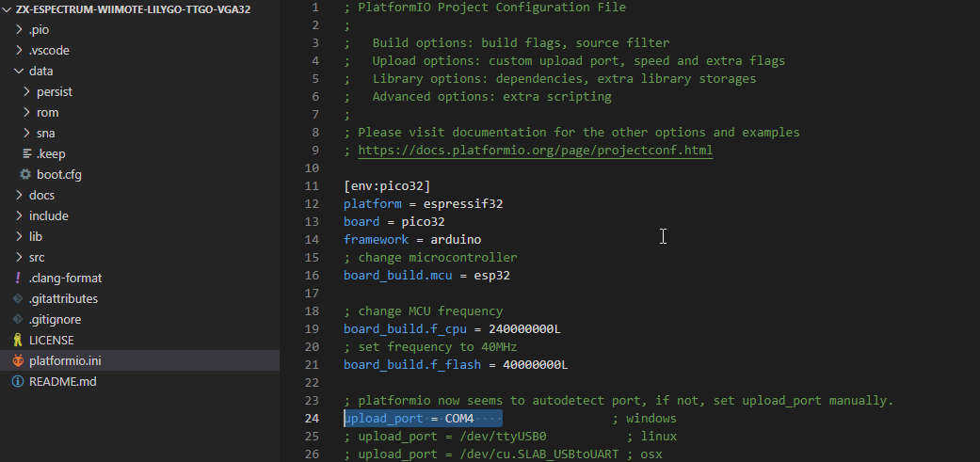Click the 'espressif32' value
The width and height of the screenshot is (980, 462).
click(x=463, y=203)
